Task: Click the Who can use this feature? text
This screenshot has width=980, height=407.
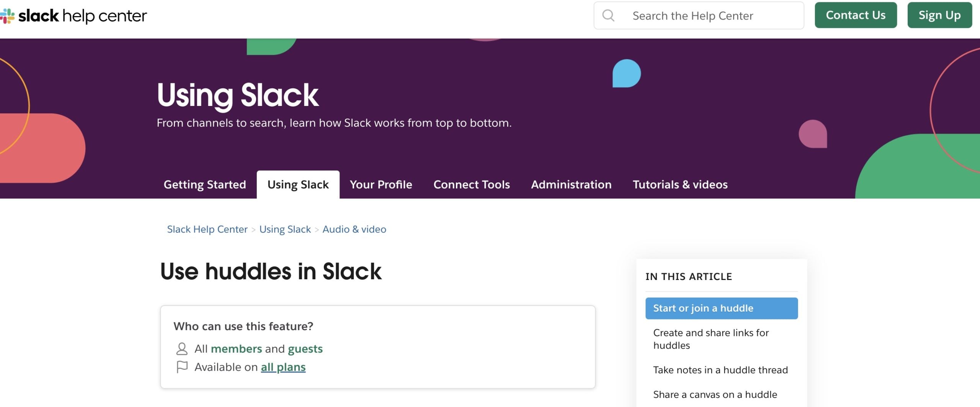Action: (x=243, y=326)
